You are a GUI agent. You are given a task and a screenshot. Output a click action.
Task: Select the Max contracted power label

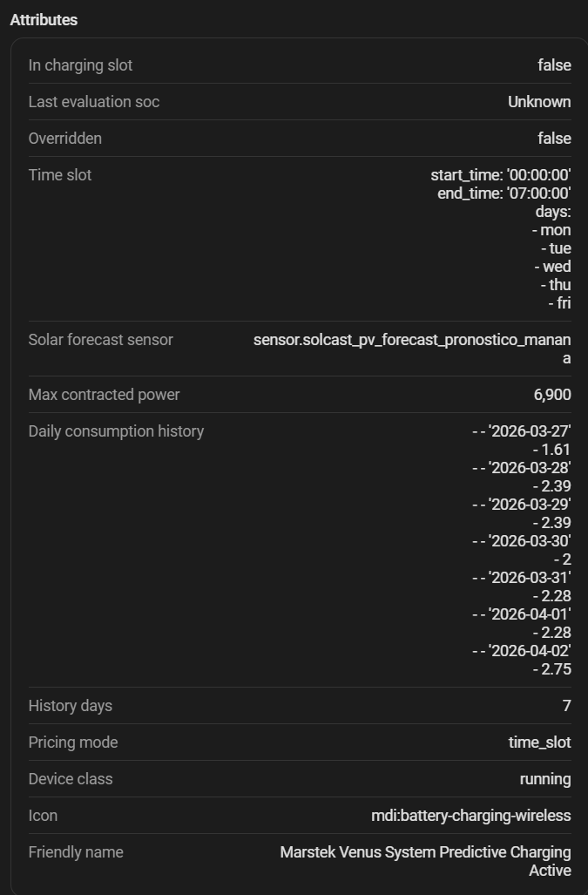(104, 395)
